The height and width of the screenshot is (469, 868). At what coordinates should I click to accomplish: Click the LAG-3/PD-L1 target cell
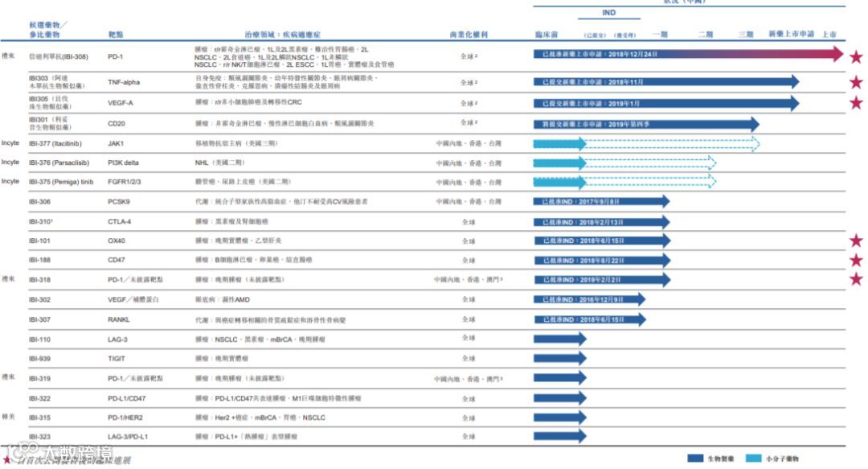[127, 437]
